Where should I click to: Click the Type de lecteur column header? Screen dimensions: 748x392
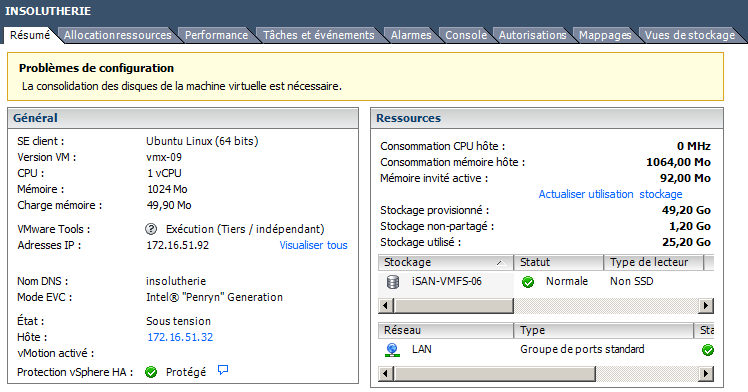pos(654,262)
